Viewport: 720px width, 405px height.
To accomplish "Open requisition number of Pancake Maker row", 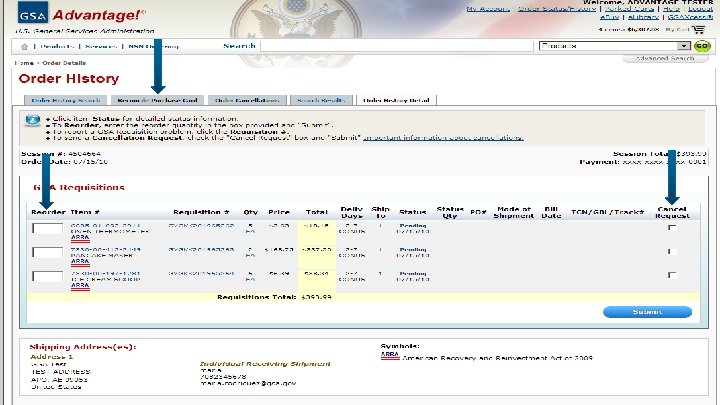I will (201, 249).
